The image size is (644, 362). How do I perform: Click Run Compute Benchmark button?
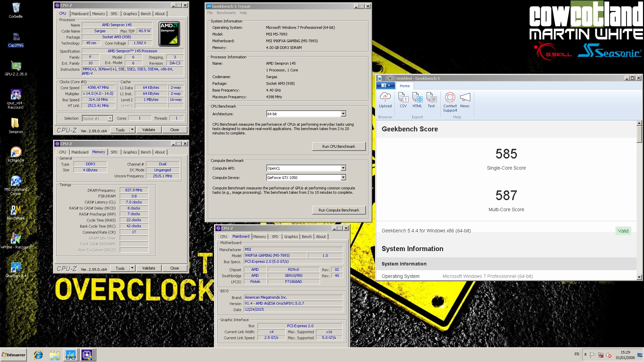pos(339,210)
